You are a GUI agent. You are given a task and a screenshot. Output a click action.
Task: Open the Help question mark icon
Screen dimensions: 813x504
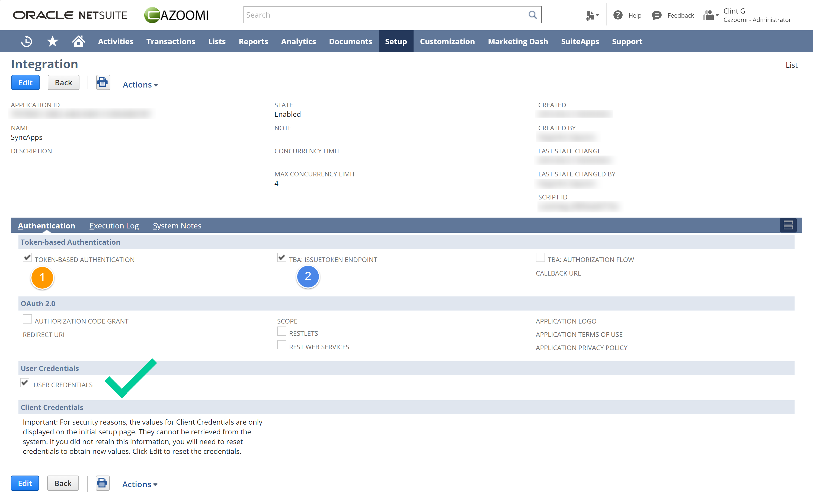point(618,15)
